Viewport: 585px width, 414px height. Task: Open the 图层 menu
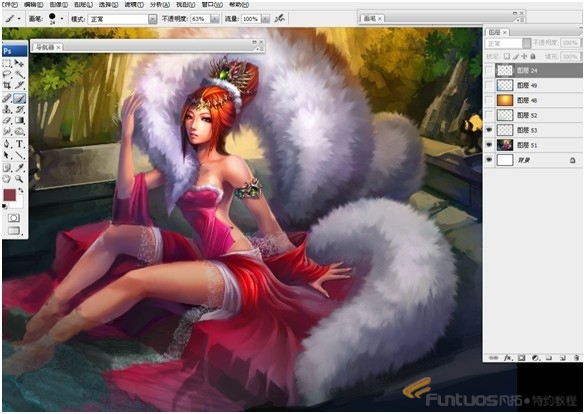click(x=84, y=5)
